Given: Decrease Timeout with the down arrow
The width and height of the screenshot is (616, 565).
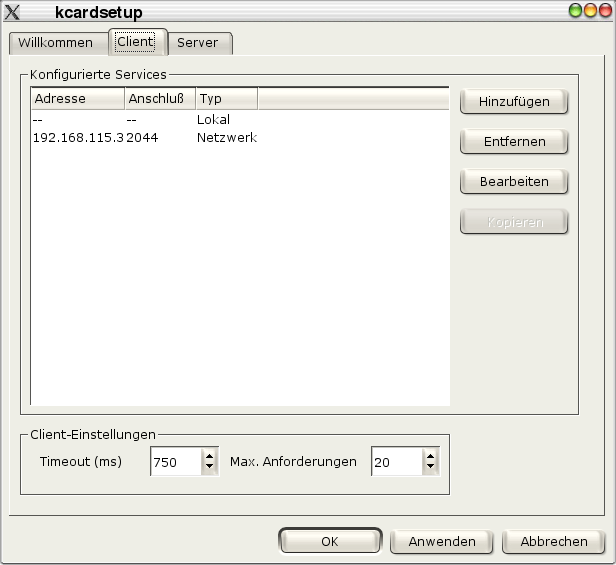Looking at the screenshot, I should (209, 467).
